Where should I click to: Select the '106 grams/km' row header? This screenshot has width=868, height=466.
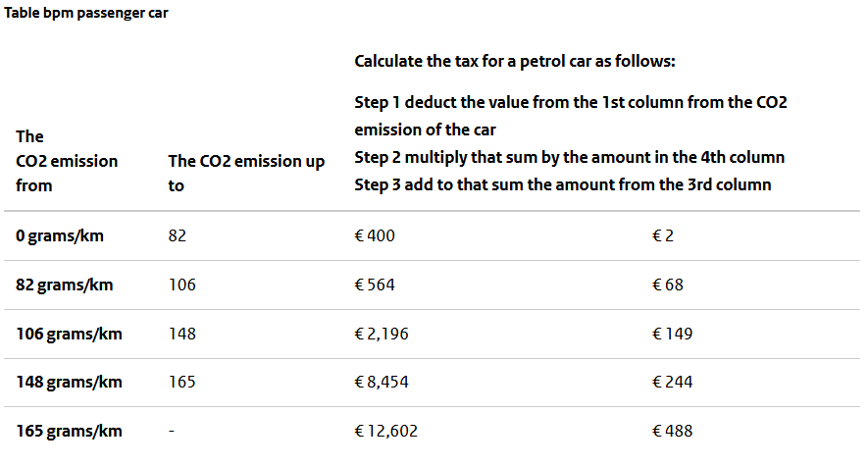pos(69,334)
